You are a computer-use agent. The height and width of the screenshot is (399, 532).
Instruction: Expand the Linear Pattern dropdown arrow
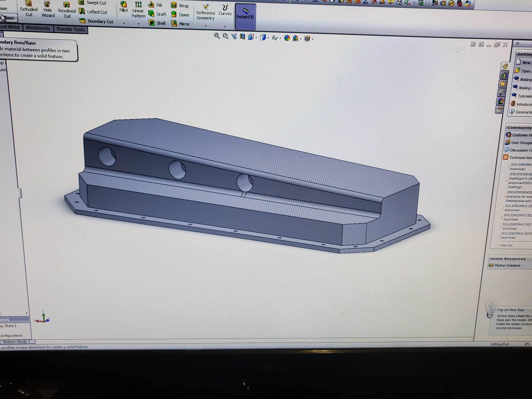pos(139,24)
